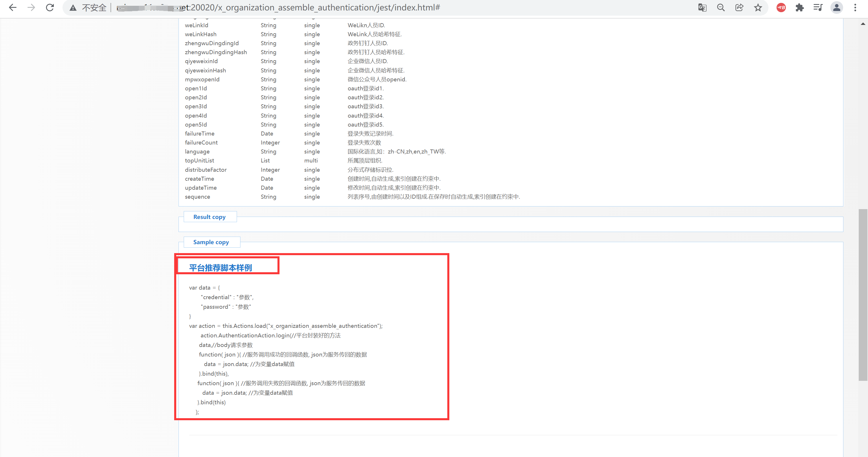Open the Google Translate page icon

(x=702, y=8)
